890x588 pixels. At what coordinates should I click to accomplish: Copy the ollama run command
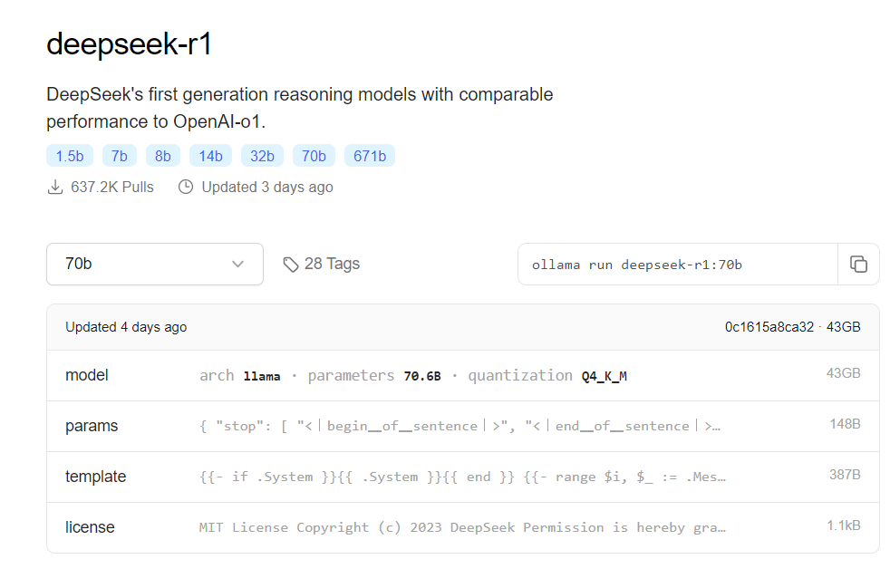[858, 265]
